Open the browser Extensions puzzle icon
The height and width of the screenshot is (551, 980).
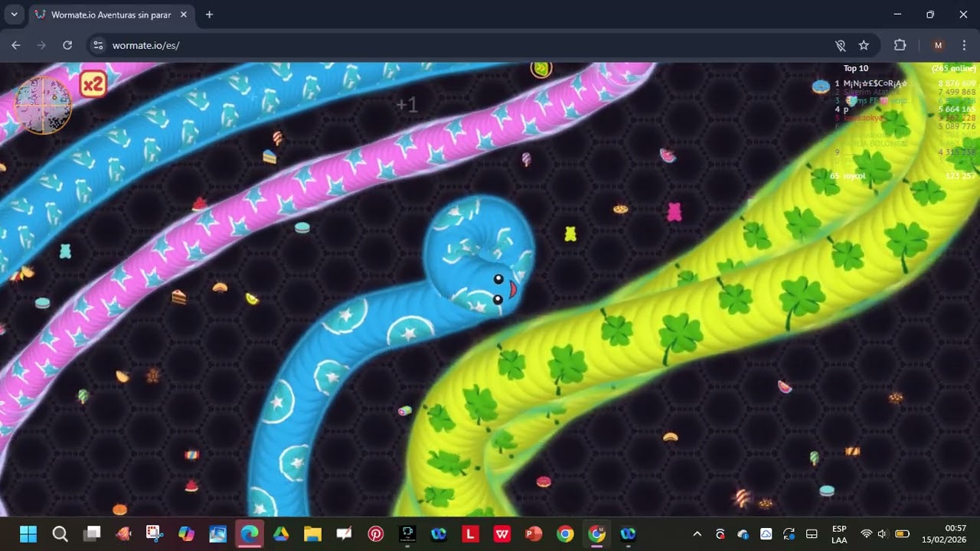coord(900,45)
